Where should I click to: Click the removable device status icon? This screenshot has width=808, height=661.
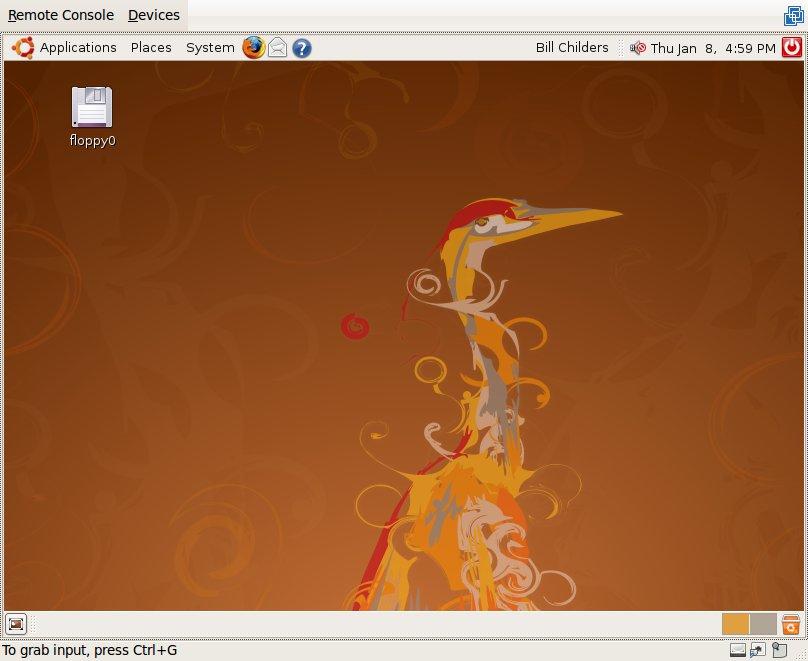(779, 650)
